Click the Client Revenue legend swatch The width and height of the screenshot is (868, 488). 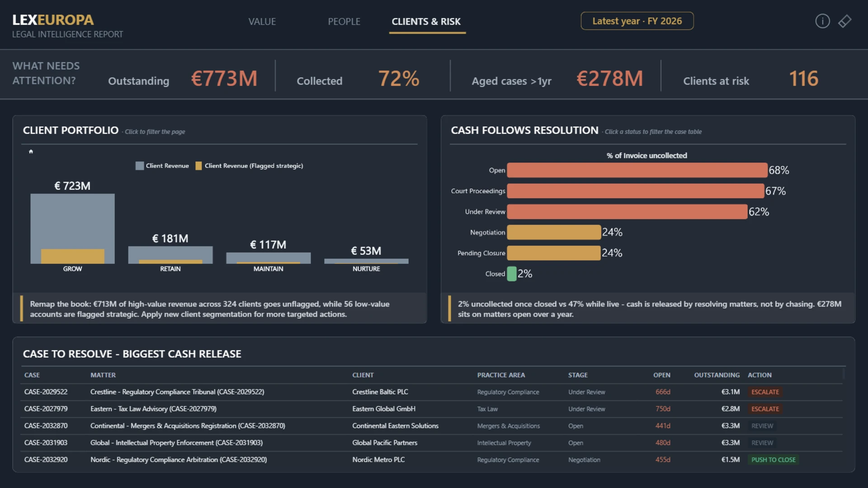coord(140,166)
